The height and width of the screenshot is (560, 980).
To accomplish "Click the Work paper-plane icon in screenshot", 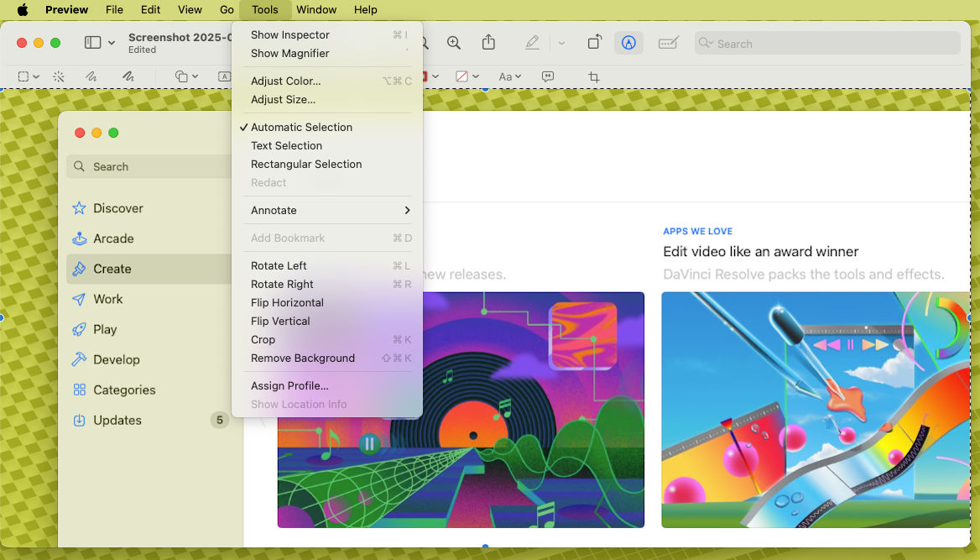I will [x=79, y=299].
